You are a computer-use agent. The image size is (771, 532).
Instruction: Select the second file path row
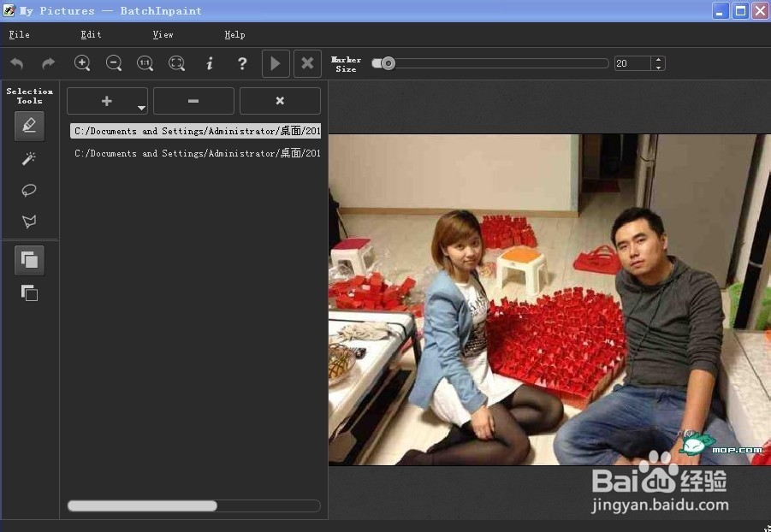tap(196, 153)
